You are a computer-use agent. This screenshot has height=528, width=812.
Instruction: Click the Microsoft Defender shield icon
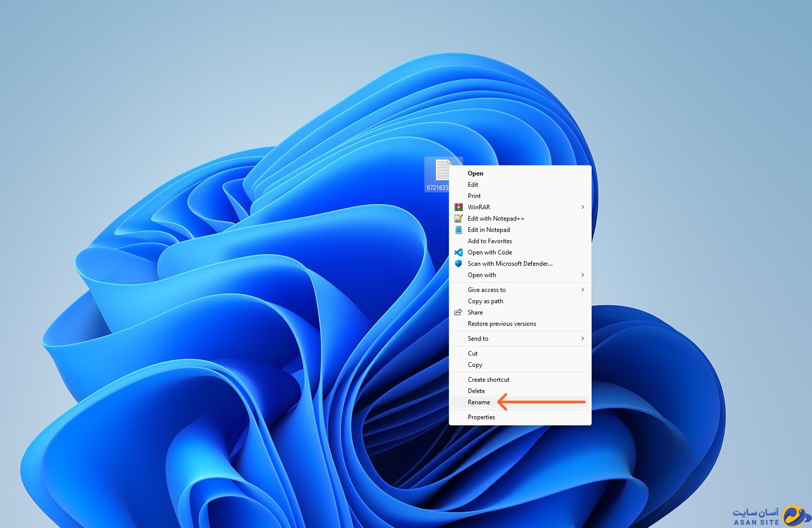tap(458, 264)
